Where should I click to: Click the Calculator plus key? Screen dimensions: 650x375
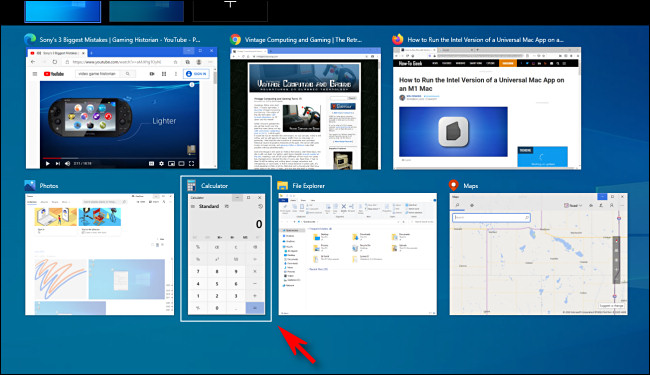pos(255,296)
